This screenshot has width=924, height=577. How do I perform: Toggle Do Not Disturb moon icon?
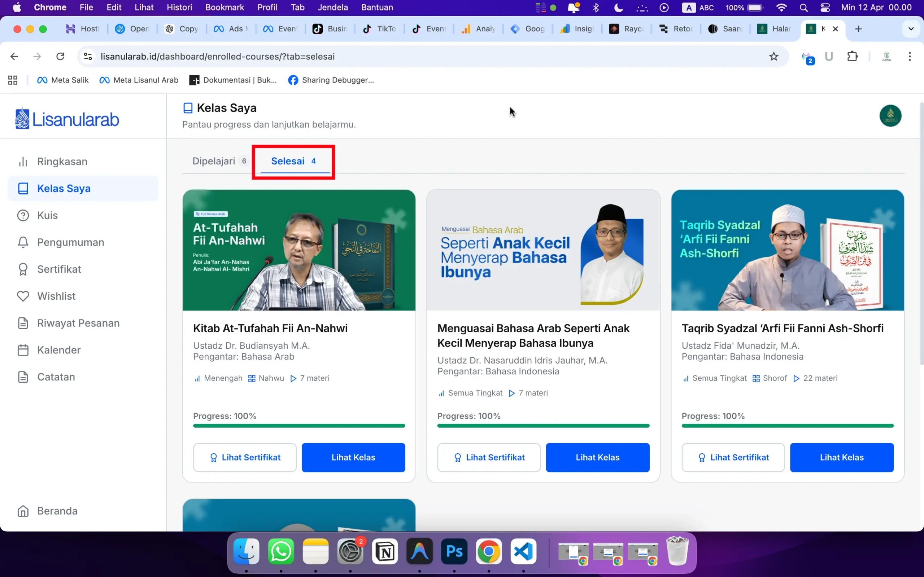(618, 7)
